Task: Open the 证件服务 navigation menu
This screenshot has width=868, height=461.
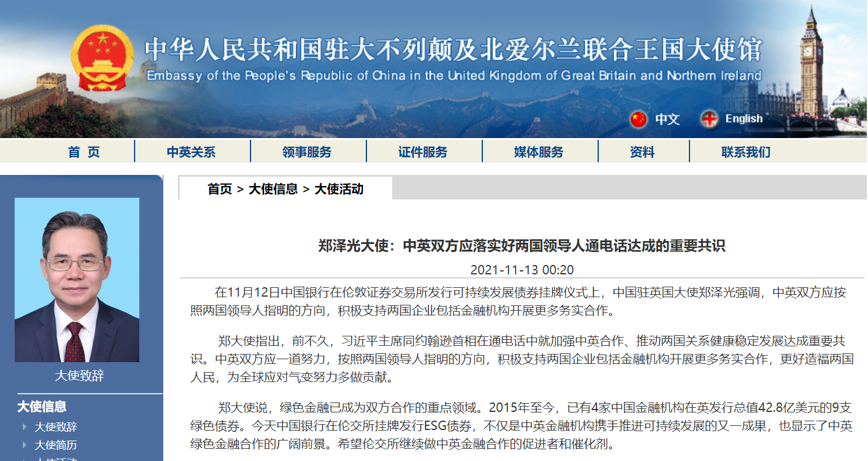Action: 423,152
